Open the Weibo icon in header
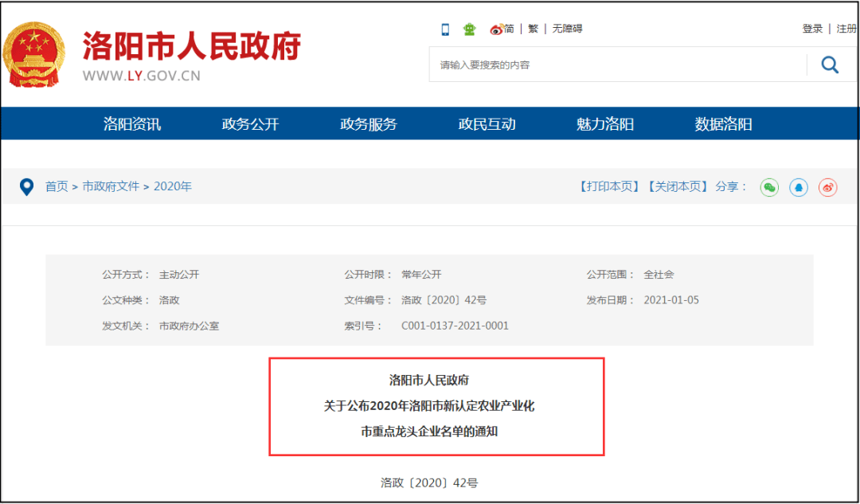Image resolution: width=860 pixels, height=504 pixels. (x=496, y=29)
